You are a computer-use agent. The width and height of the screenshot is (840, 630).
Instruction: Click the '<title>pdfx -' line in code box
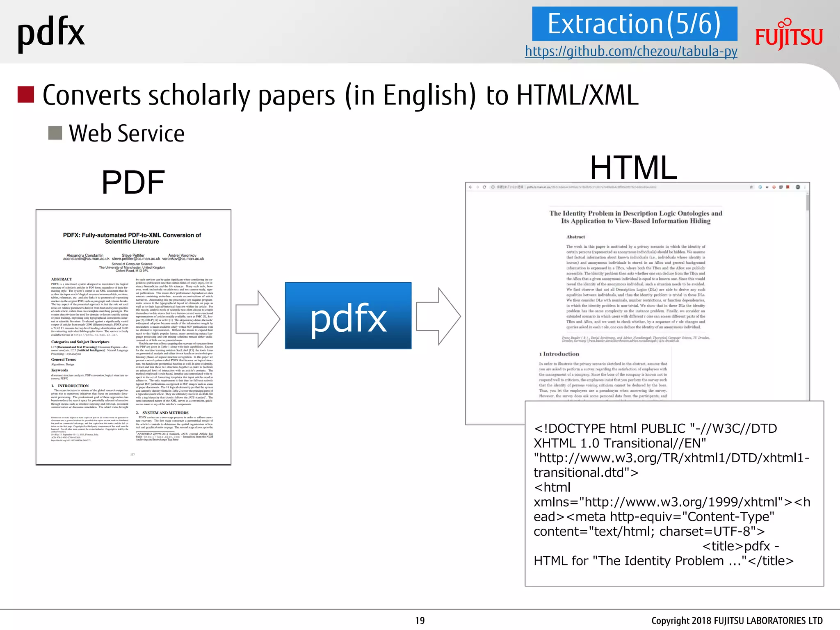point(741,546)
